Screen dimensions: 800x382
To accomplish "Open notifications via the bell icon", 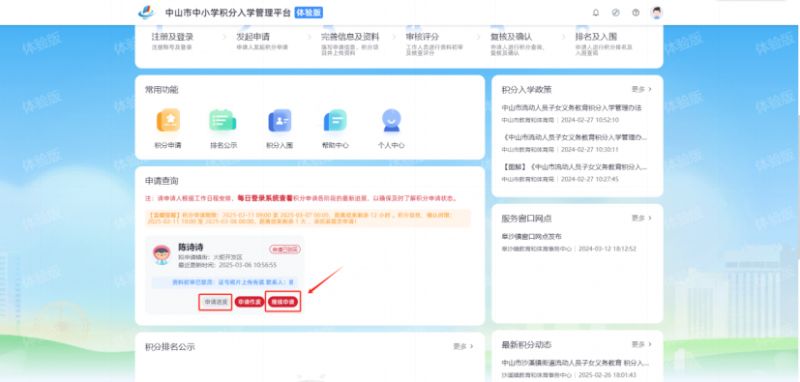I will coord(596,13).
